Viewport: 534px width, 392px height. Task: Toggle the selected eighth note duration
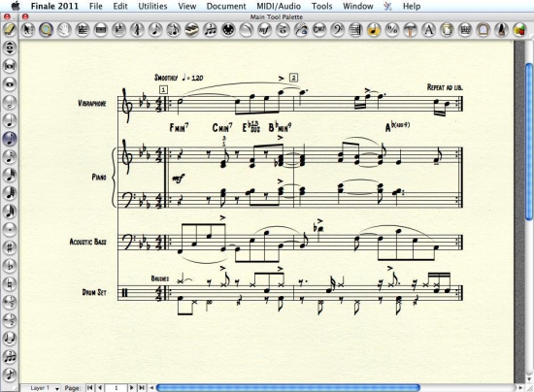pyautogui.click(x=10, y=139)
